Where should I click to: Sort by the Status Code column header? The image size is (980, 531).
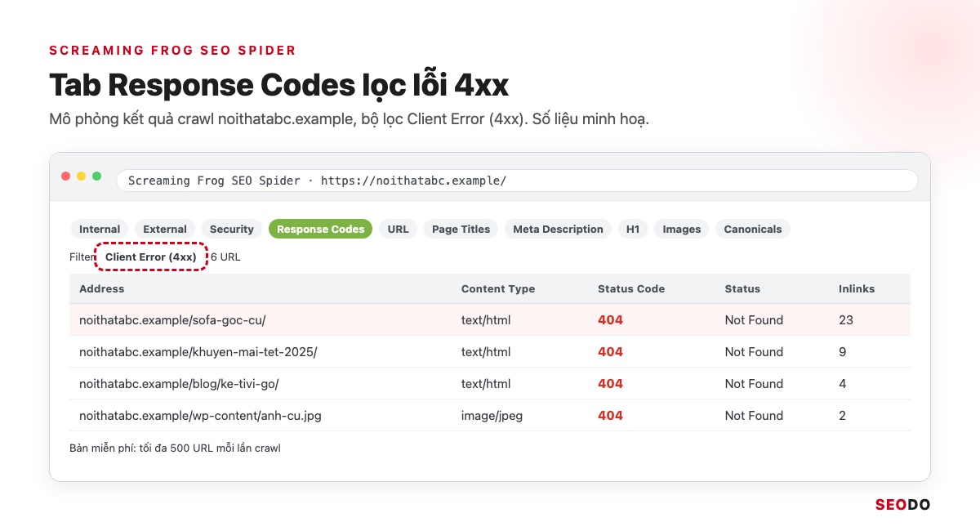(x=631, y=288)
